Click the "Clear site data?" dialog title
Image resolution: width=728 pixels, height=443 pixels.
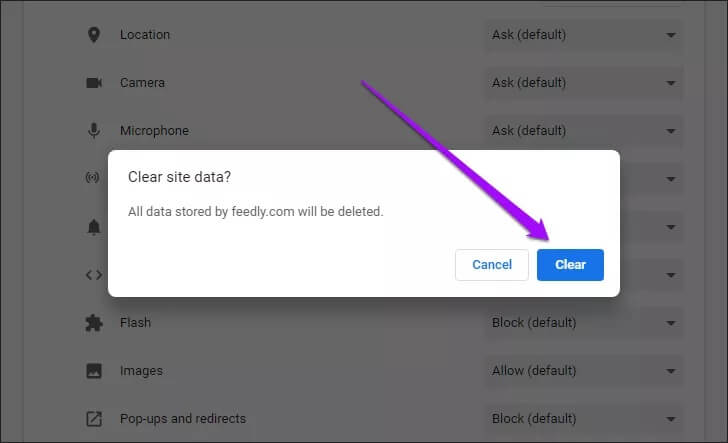(x=180, y=177)
